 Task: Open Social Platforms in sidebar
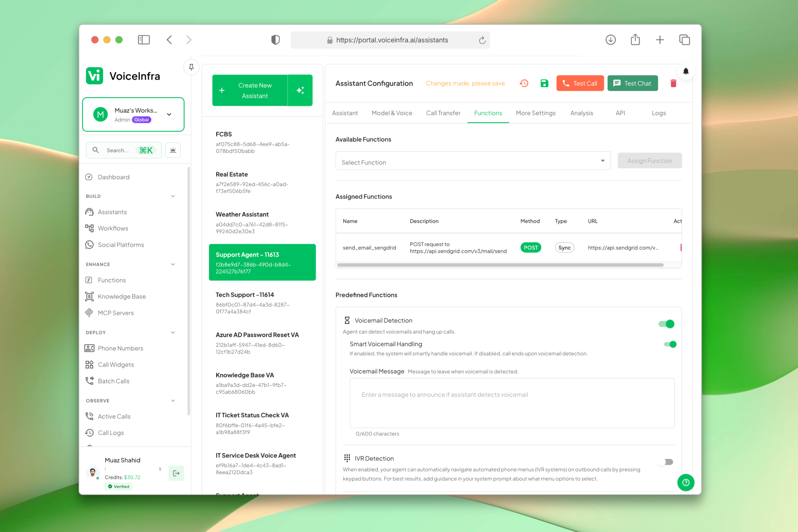(121, 245)
